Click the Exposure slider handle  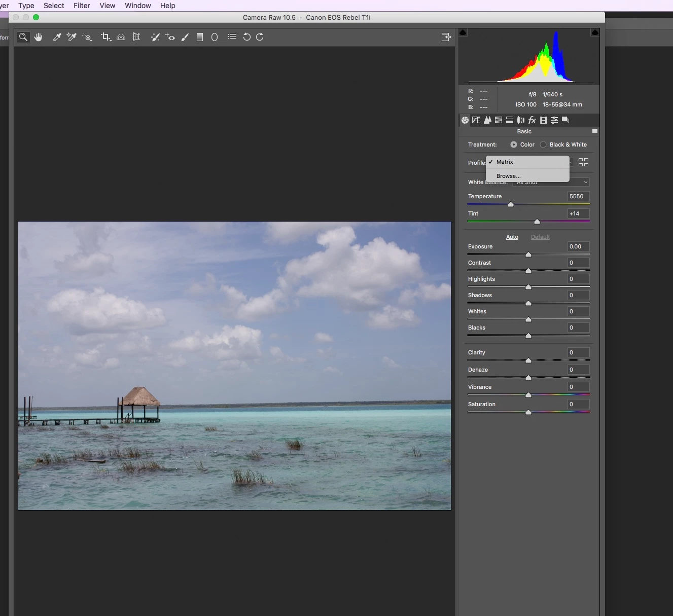pos(528,255)
